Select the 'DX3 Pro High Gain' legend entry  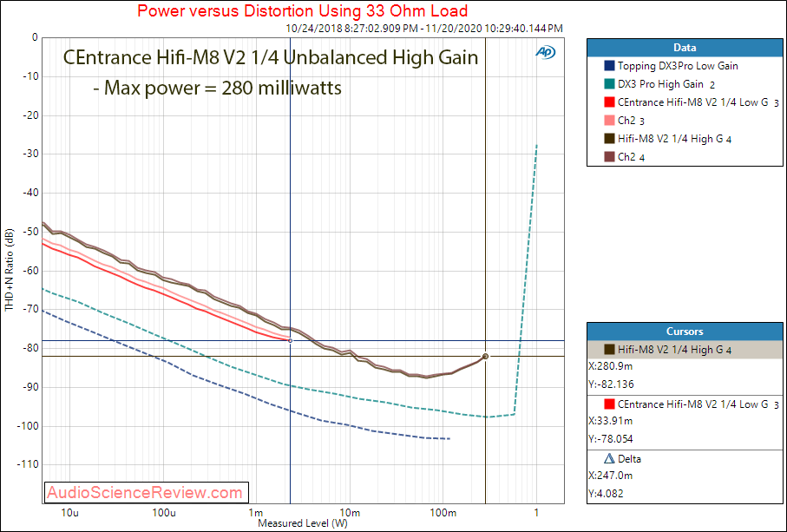666,84
